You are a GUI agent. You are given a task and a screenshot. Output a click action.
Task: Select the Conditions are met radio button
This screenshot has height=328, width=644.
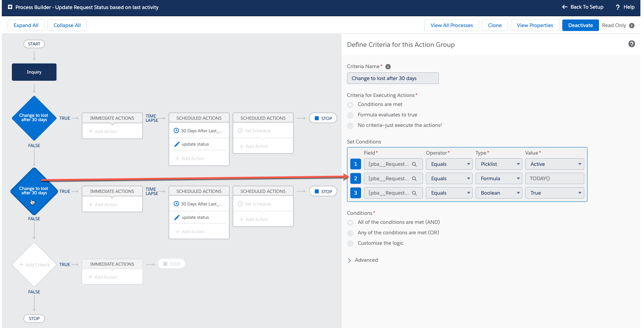(350, 105)
